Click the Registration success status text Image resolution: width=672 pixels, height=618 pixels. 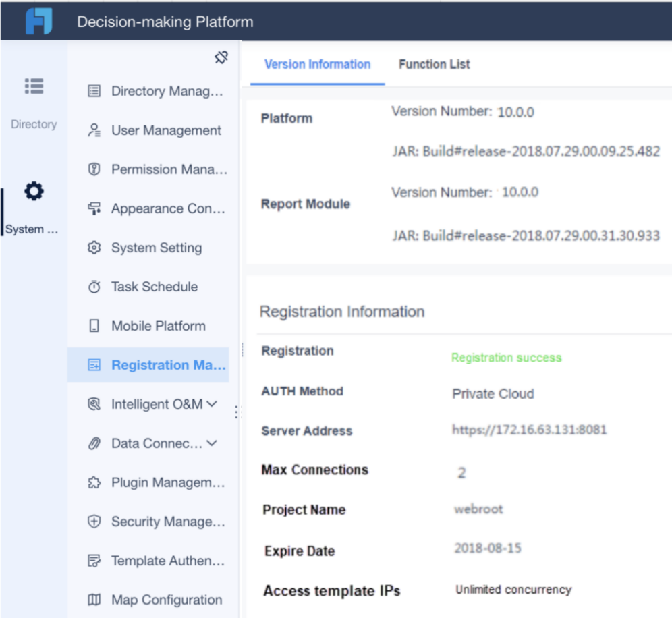507,358
